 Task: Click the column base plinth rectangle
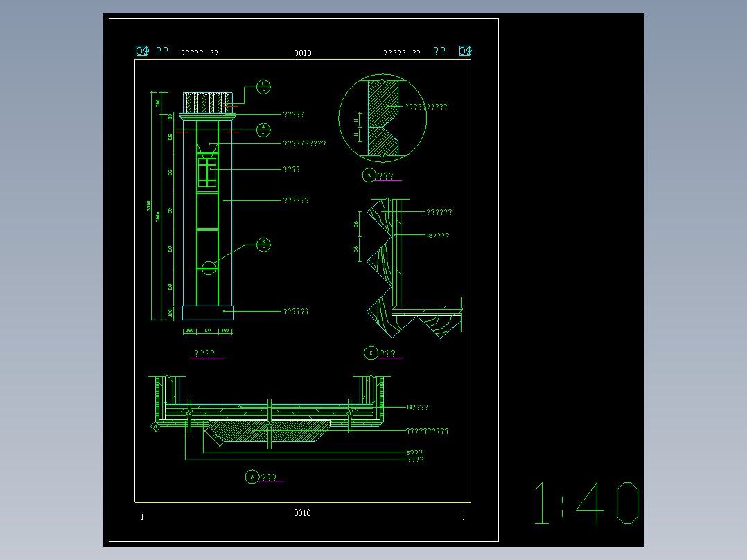tap(208, 313)
